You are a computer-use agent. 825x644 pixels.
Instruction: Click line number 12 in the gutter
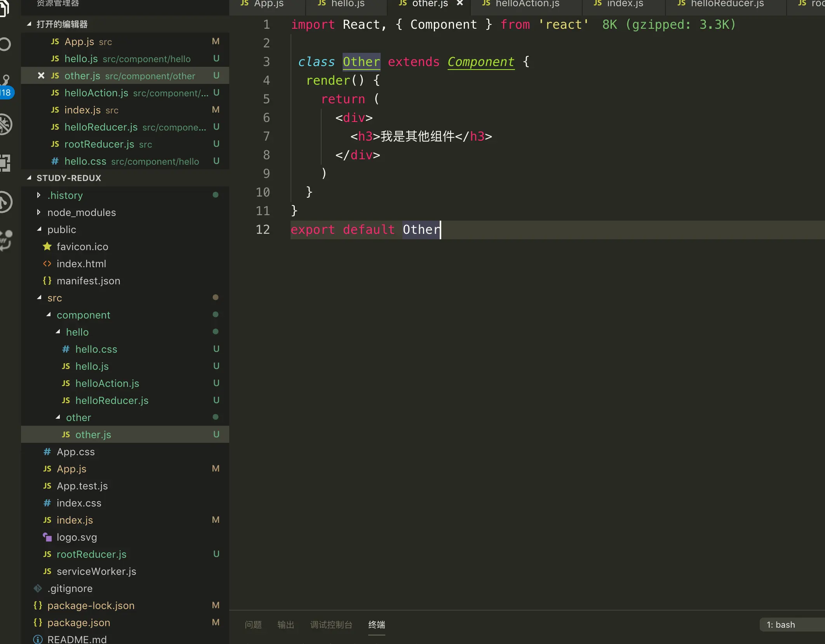263,230
